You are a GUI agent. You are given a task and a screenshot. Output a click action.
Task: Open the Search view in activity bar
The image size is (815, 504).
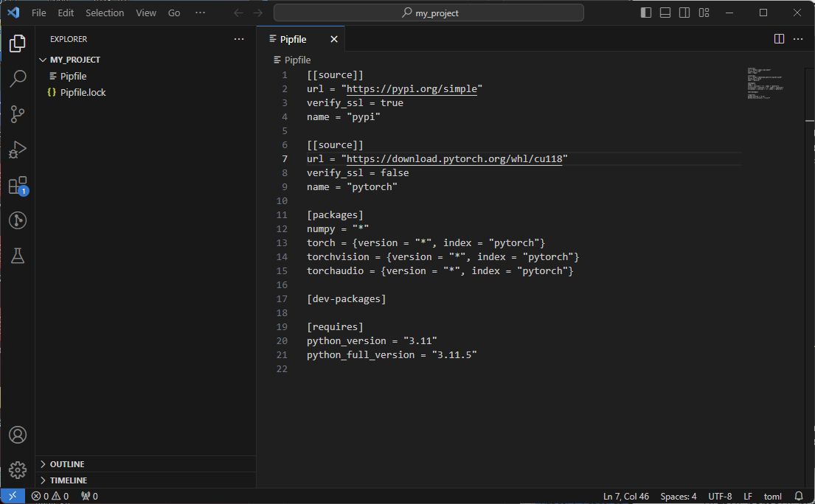[x=18, y=78]
